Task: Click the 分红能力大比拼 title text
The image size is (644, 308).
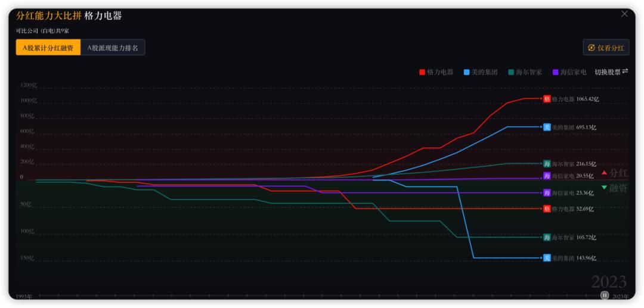Action: click(x=48, y=16)
